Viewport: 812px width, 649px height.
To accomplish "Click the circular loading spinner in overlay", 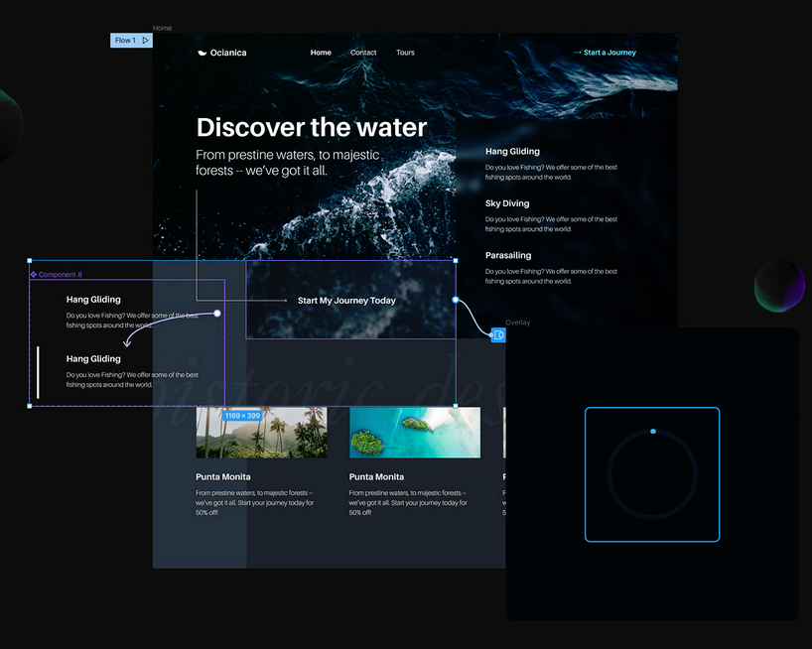I will [x=651, y=474].
